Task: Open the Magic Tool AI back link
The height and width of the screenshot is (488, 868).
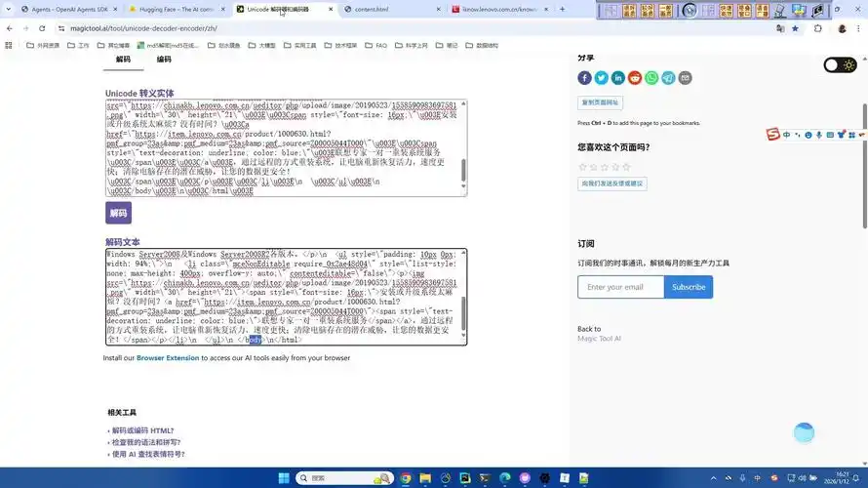Action: [x=599, y=339]
